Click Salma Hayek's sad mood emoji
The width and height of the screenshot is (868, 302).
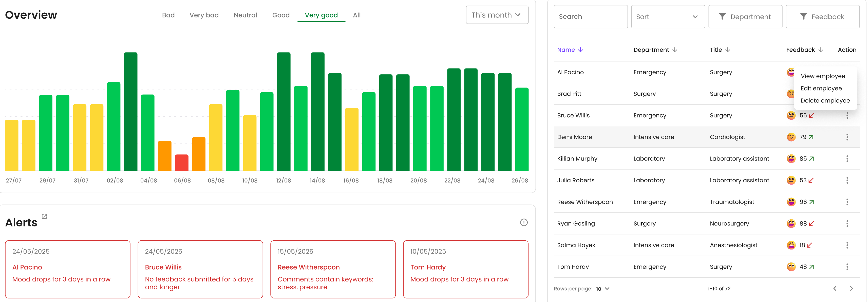pos(791,245)
